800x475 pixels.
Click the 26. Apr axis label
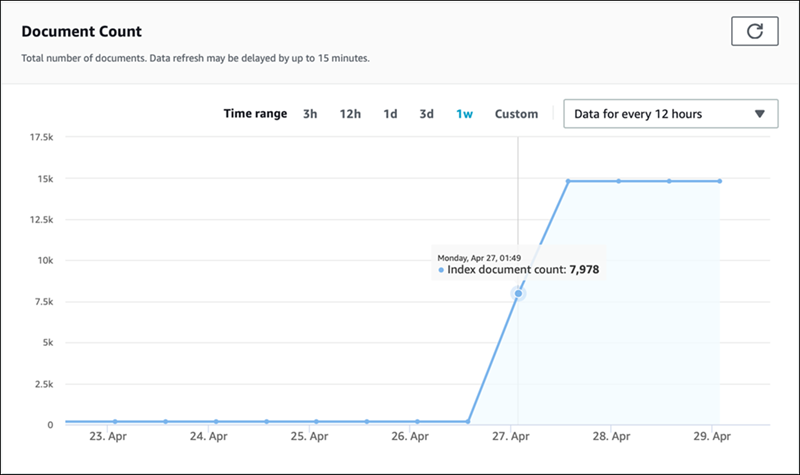(411, 437)
